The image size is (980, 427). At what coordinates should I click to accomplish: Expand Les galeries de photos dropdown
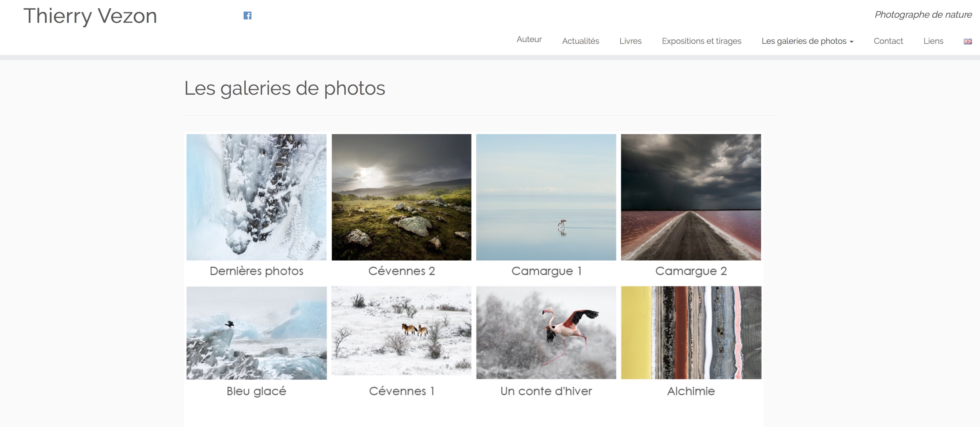tap(807, 41)
